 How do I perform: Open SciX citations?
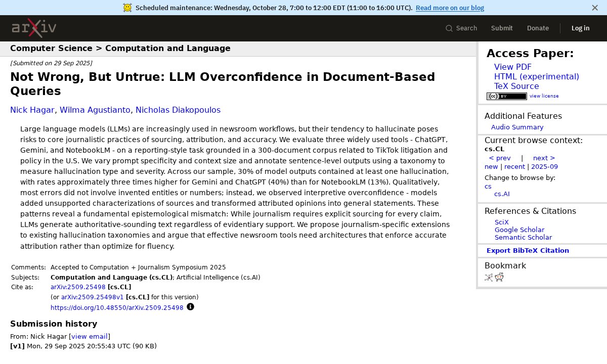[501, 222]
